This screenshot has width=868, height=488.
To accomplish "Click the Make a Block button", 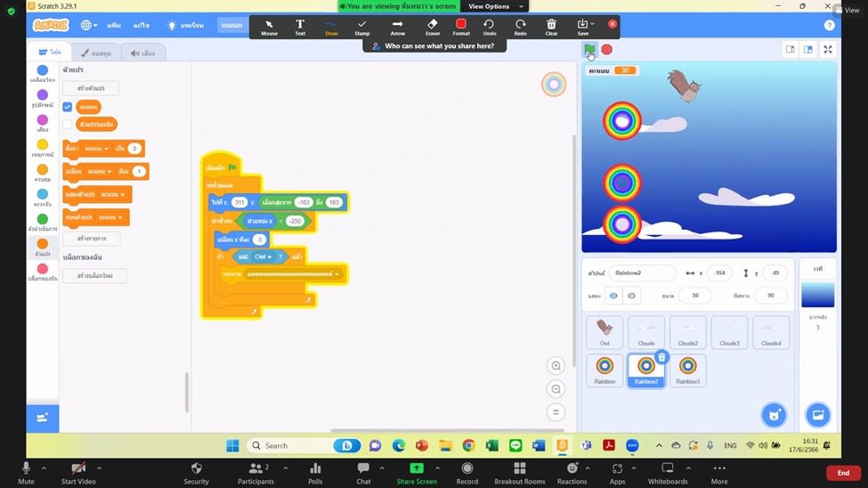I will click(x=94, y=275).
